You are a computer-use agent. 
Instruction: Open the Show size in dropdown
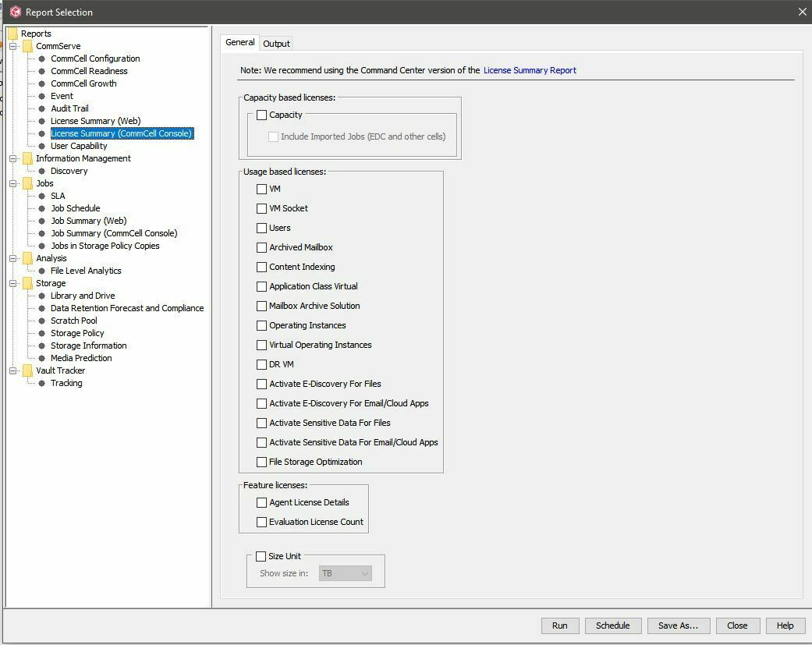click(346, 573)
